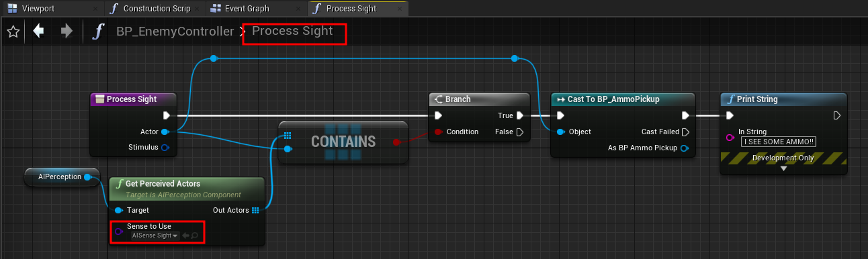Viewport: 868px width, 259px height.
Task: Click the In String input pin
Action: pyautogui.click(x=730, y=137)
